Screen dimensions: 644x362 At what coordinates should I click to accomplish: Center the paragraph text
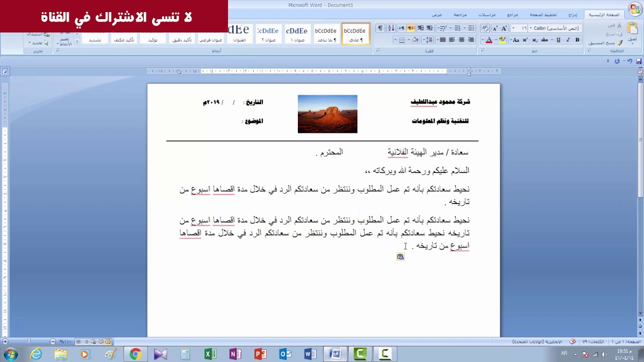point(461,40)
